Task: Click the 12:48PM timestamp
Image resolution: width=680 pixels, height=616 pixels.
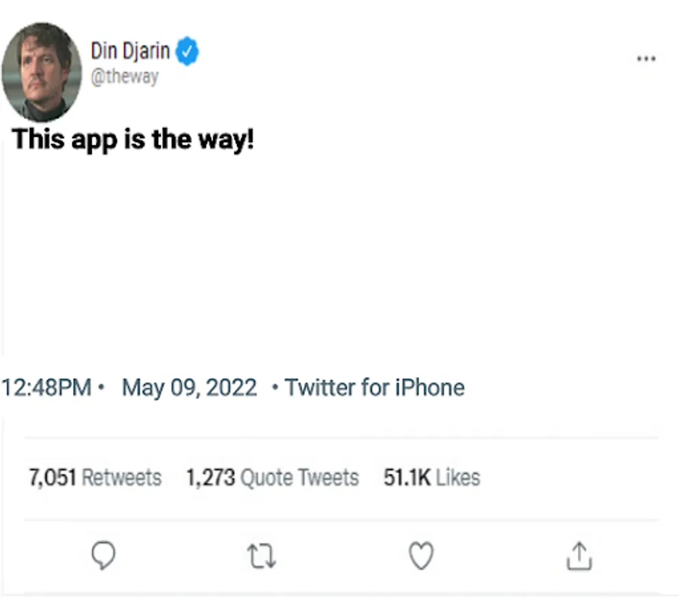Action: point(47,388)
